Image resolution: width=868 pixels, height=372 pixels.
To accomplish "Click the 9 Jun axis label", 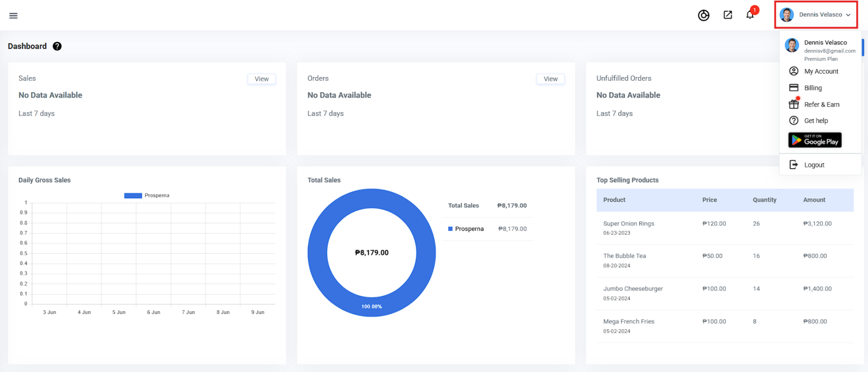I will point(258,312).
